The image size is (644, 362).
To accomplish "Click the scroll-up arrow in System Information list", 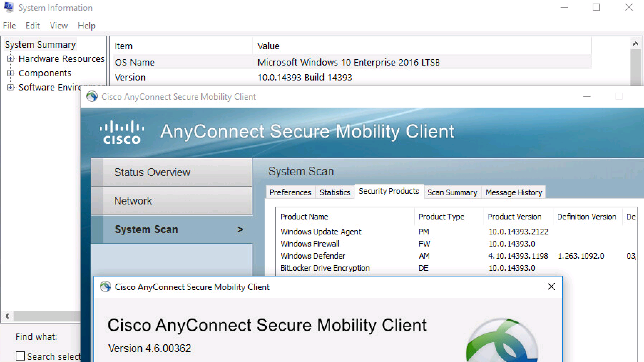I will click(x=635, y=43).
